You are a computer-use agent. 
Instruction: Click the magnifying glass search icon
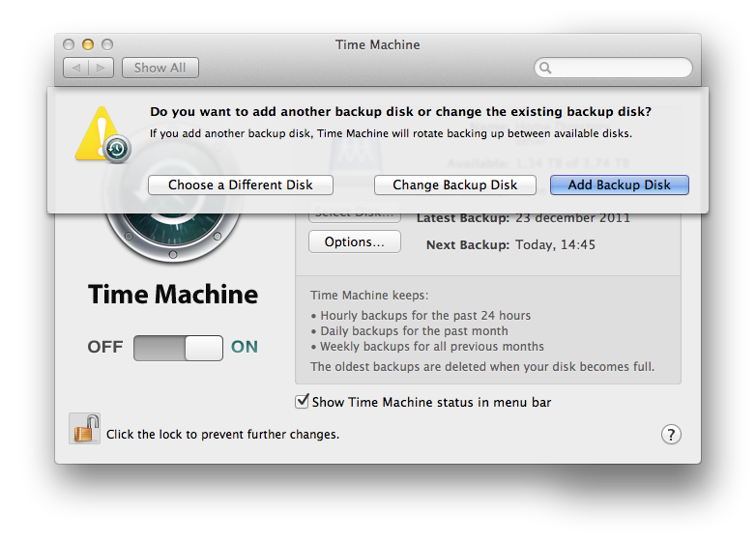[x=545, y=68]
